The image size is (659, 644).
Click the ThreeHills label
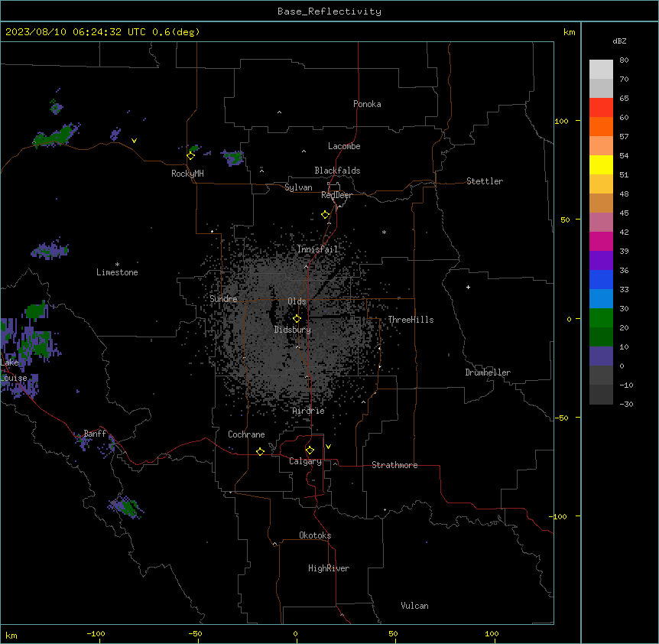pos(411,320)
